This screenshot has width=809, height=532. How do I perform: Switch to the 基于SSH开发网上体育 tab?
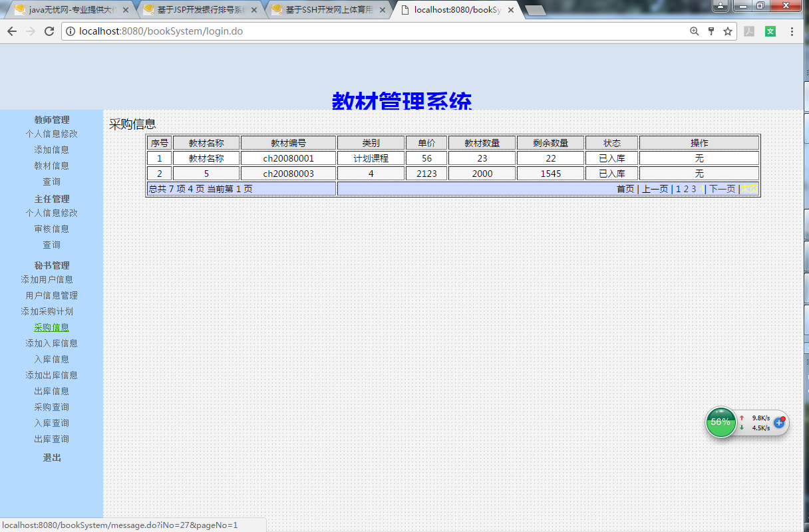coord(328,10)
